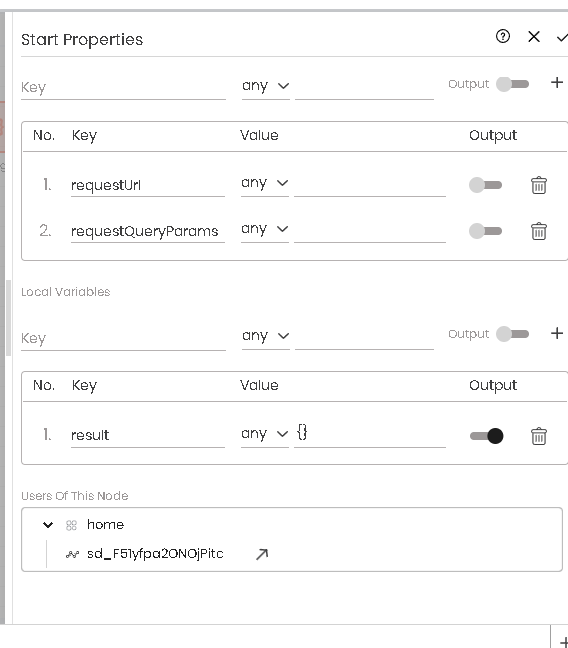Close the Start Properties panel
The height and width of the screenshot is (648, 568).
coord(534,36)
